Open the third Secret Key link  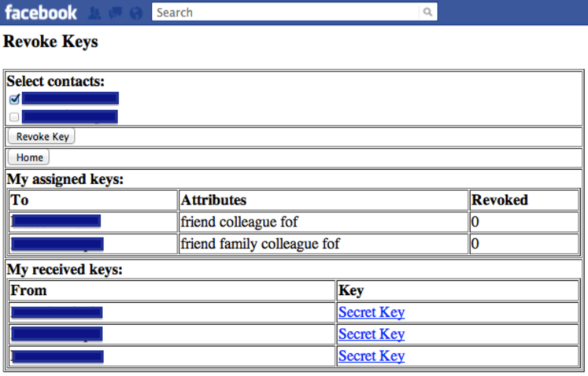click(372, 356)
